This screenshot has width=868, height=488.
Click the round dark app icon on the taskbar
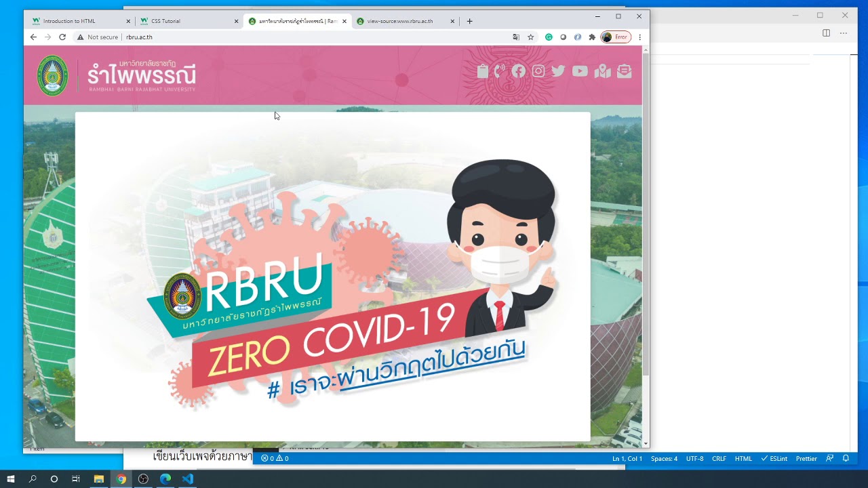[x=143, y=479]
